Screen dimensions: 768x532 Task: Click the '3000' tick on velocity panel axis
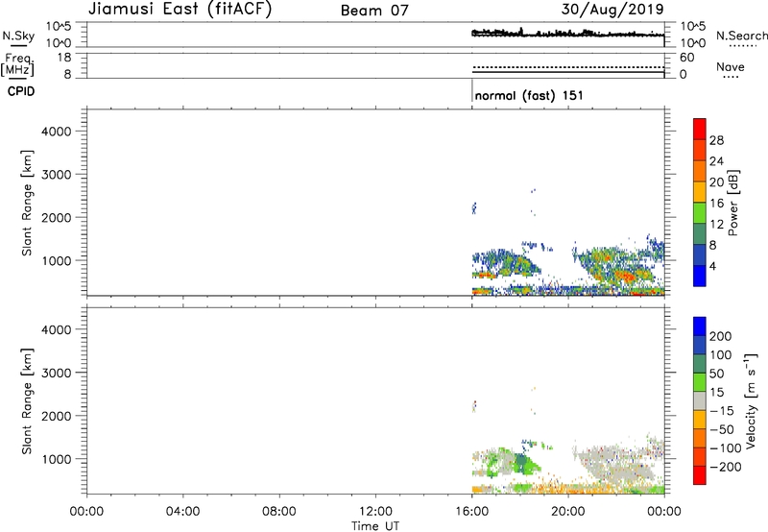[57, 373]
